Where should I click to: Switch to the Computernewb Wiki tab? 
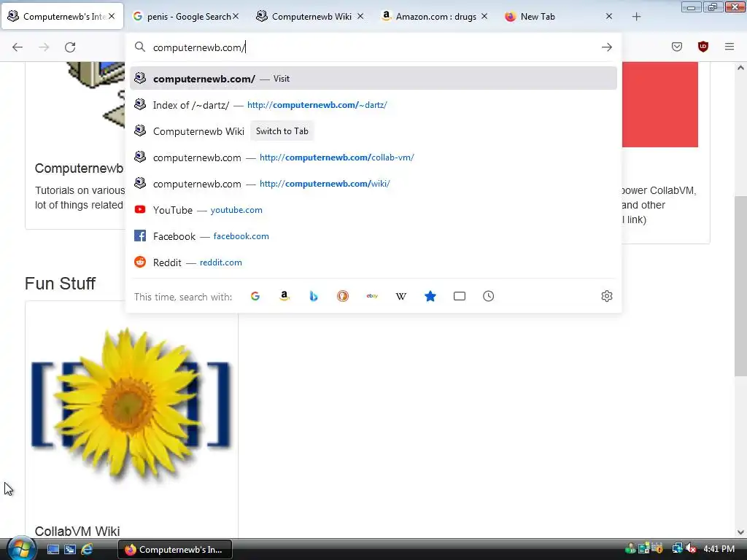(x=311, y=16)
